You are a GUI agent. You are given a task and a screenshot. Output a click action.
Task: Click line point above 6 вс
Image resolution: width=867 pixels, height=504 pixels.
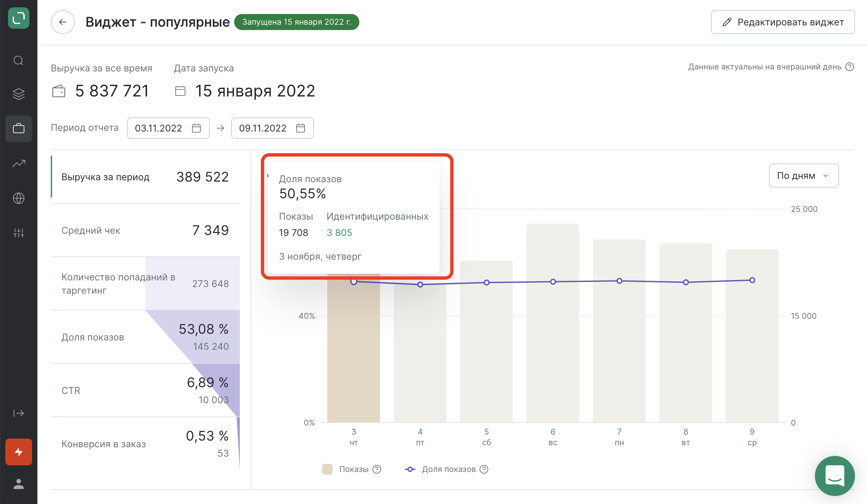tap(553, 282)
